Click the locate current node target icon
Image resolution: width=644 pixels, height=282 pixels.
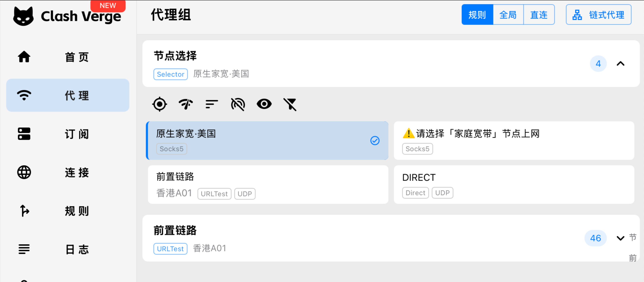(160, 104)
